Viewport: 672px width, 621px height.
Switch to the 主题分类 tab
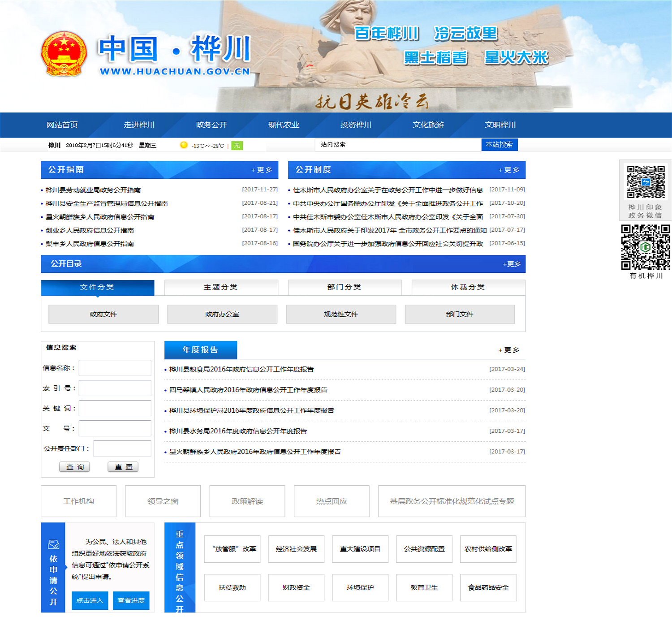(x=221, y=287)
